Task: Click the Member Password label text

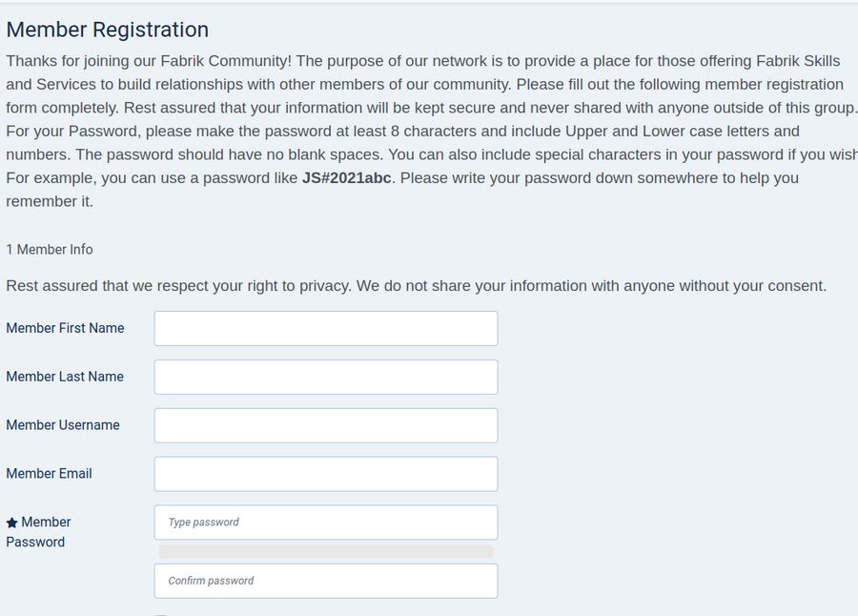Action: (38, 532)
